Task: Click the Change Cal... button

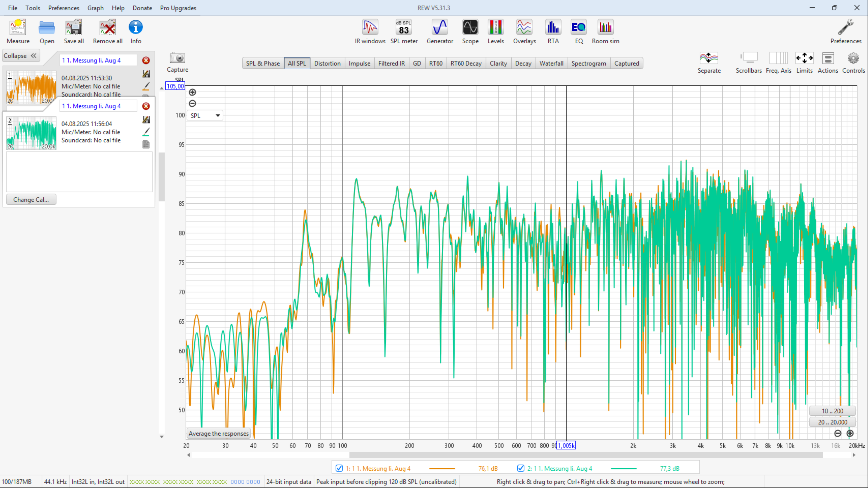Action: pos(31,199)
